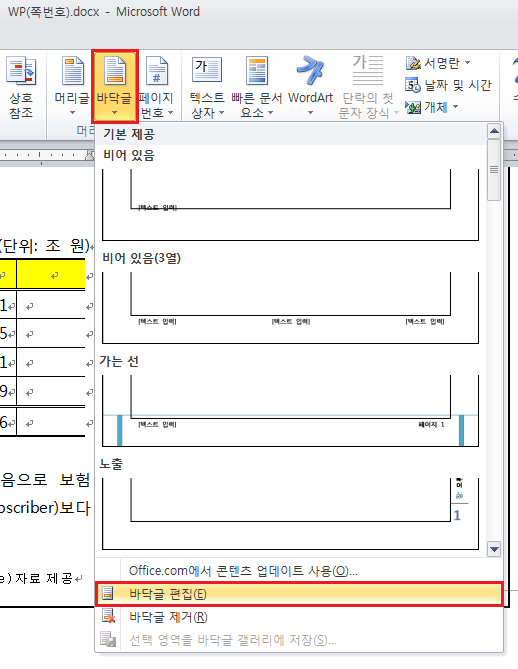Click the 자료 제공 text in document
This screenshot has height=669, width=518.
[x=44, y=579]
